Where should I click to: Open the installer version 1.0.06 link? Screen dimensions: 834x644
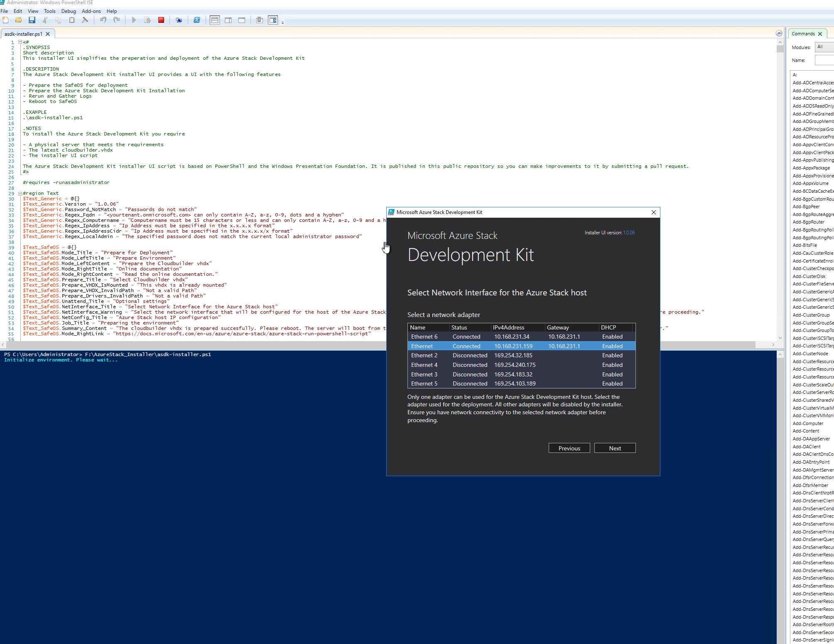(x=629, y=233)
